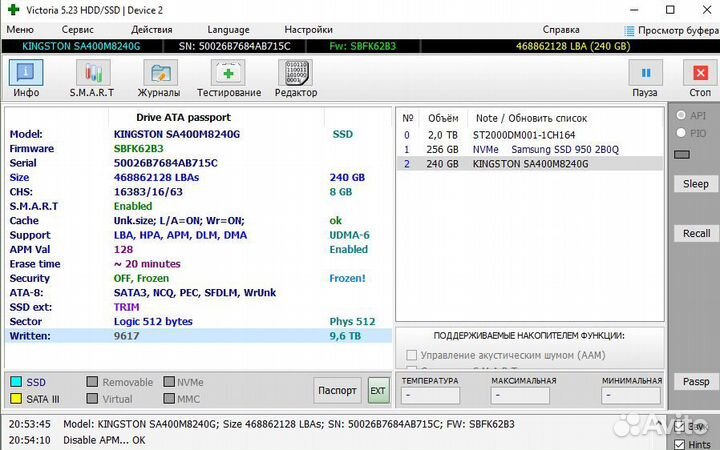Viewport: 720px width, 450px height.
Task: Open the Сервис menu
Action: [78, 29]
